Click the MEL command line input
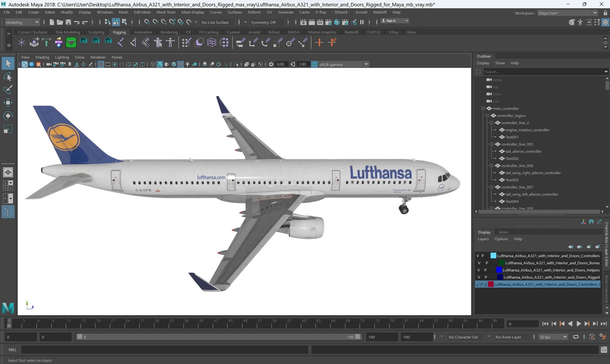 click(165, 350)
